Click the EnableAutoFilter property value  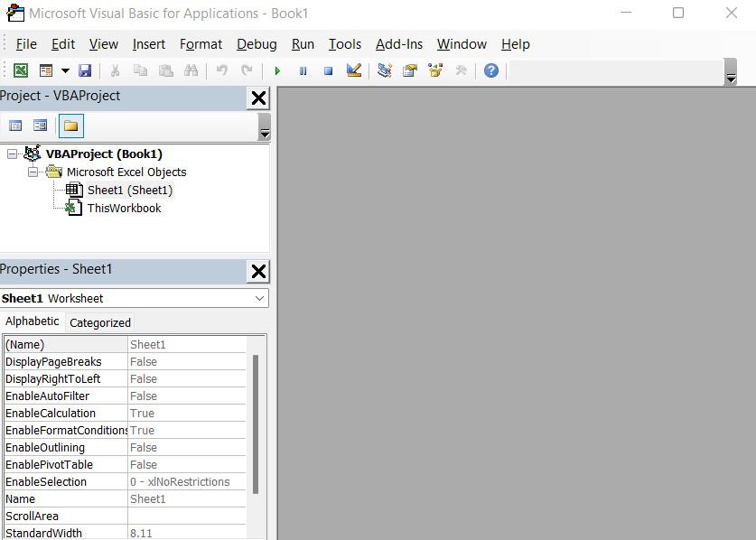[x=187, y=396]
